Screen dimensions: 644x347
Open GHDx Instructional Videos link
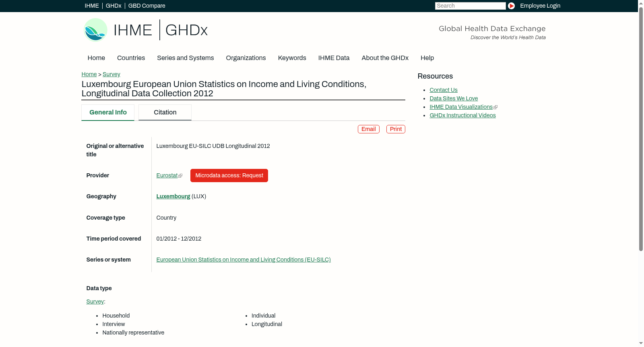tap(462, 116)
